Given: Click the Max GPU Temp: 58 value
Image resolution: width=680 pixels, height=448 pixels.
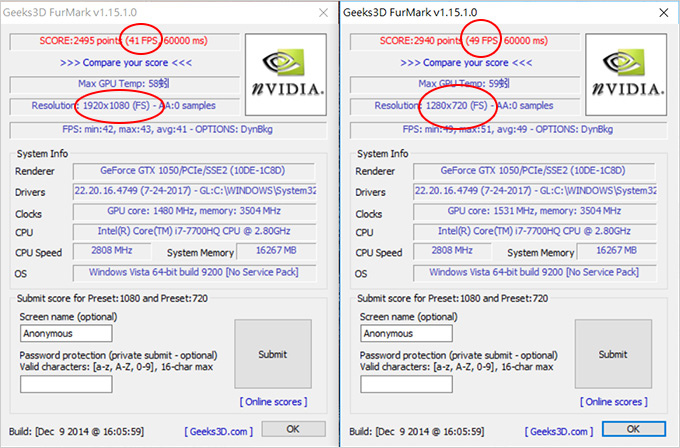Looking at the screenshot, I should [124, 84].
